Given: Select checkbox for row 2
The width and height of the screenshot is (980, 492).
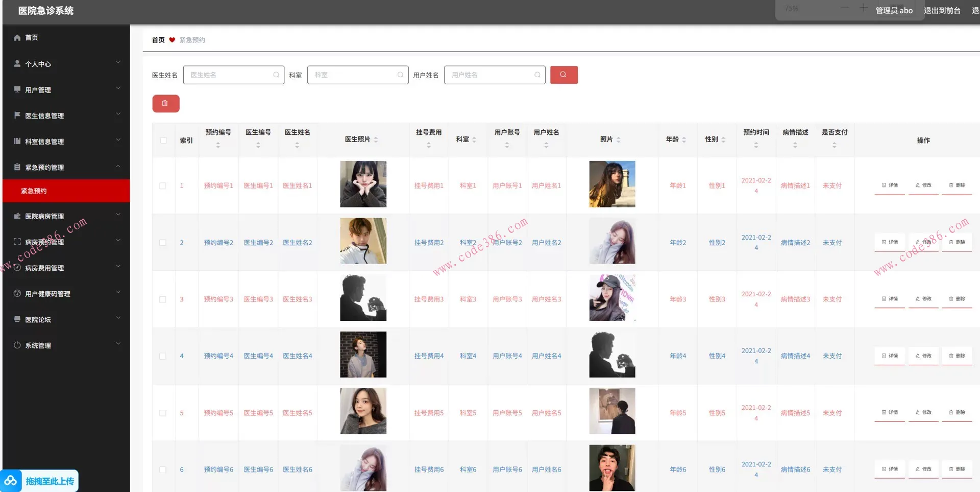Looking at the screenshot, I should (163, 243).
